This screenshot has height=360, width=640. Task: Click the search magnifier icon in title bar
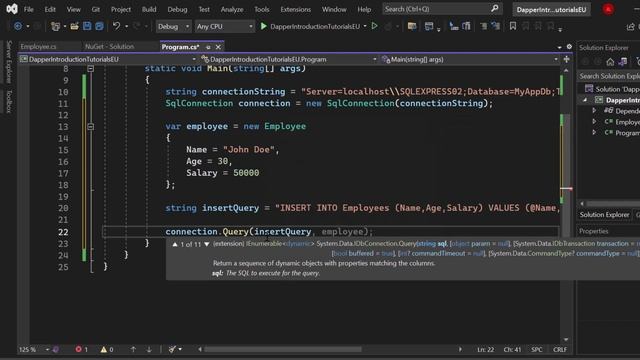(x=495, y=9)
